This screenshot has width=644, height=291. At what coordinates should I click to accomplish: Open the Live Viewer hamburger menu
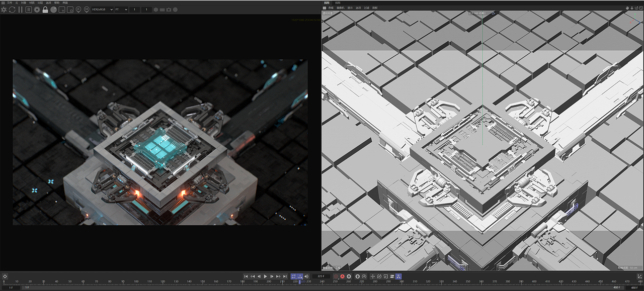(3, 3)
